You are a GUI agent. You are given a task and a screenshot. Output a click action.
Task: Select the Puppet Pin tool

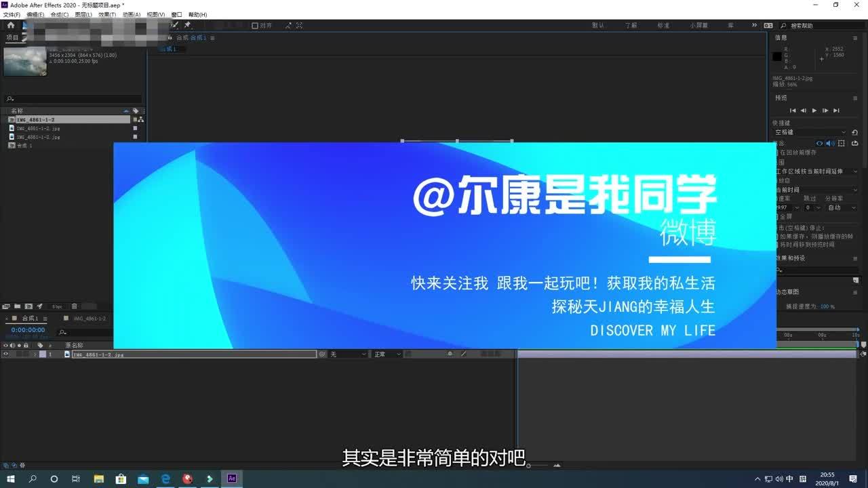point(187,25)
